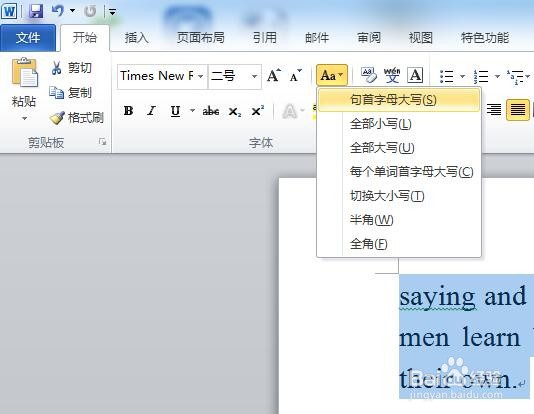Image resolution: width=534 pixels, height=414 pixels.
Task: Choose 全部大写(U) from the menu
Action: coord(399,148)
